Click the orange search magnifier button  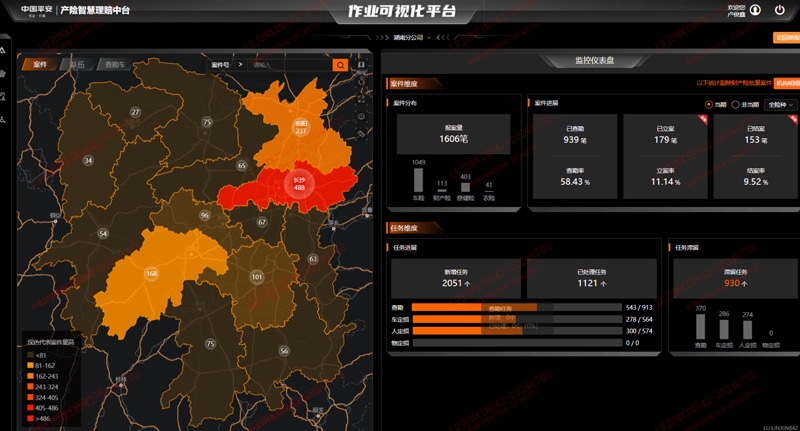pos(340,65)
